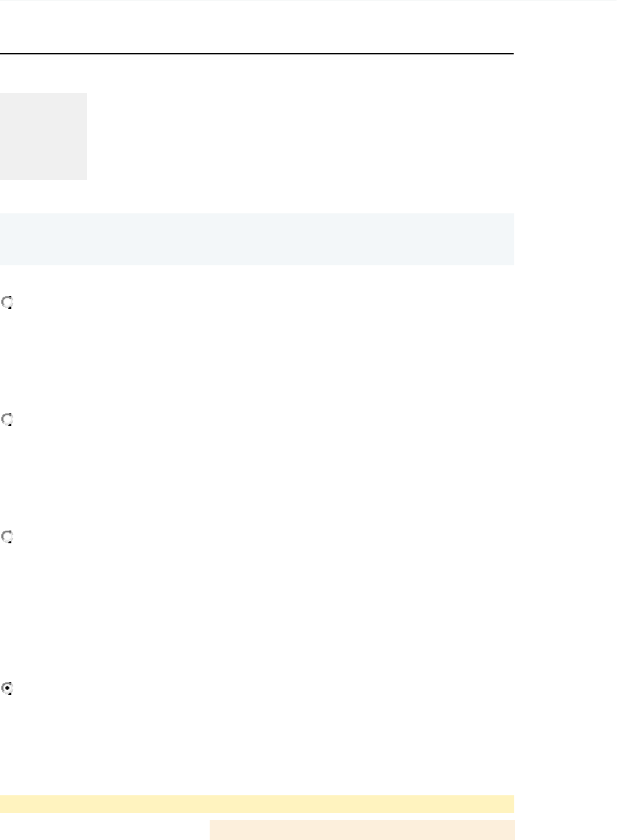Click the gray info block above blue panel
This screenshot has width=617, height=840.
(x=43, y=136)
